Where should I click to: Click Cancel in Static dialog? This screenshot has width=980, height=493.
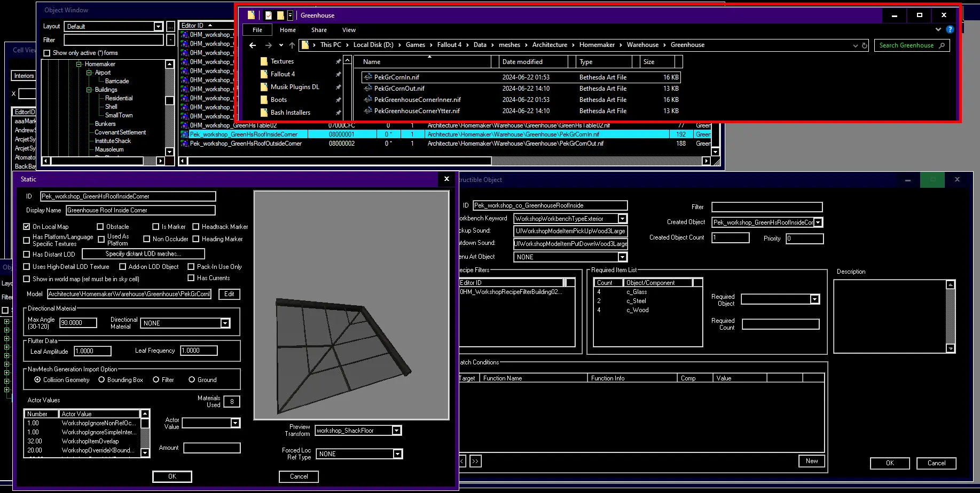[x=299, y=476]
